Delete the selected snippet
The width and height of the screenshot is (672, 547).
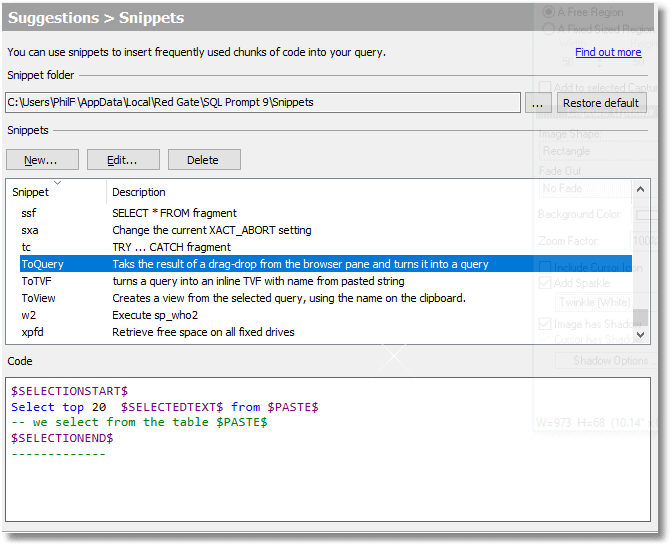tap(204, 160)
